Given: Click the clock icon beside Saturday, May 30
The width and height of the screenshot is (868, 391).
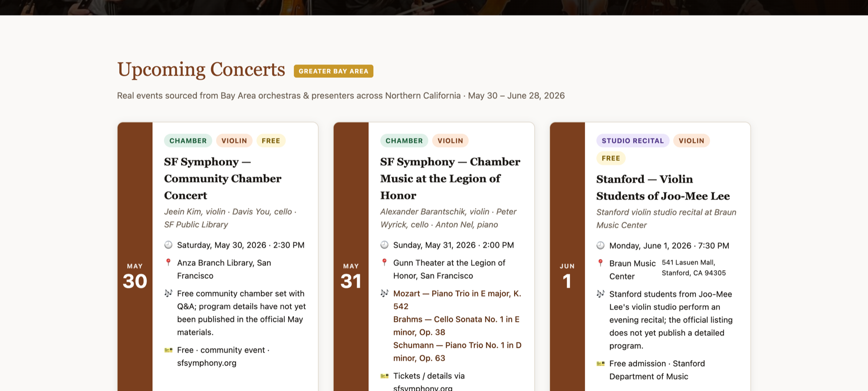Looking at the screenshot, I should coord(168,245).
